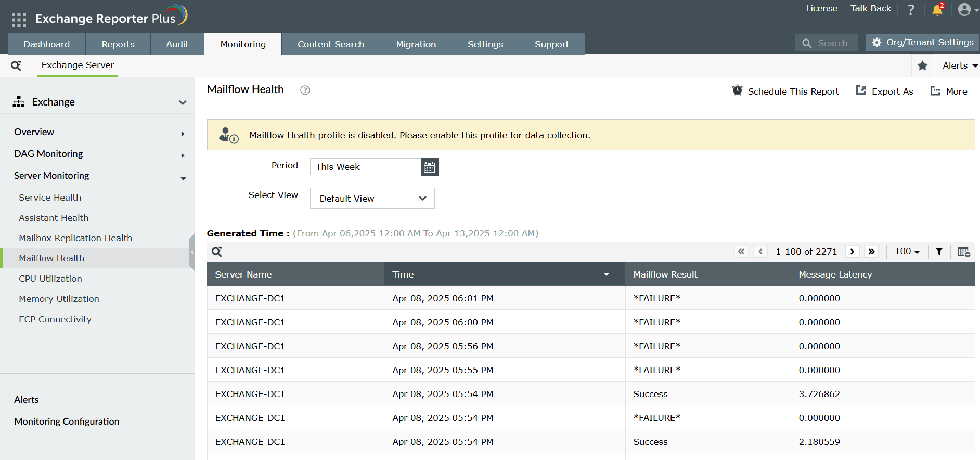The image size is (980, 460).
Task: Open Mailflow Health help info icon
Action: [x=305, y=90]
